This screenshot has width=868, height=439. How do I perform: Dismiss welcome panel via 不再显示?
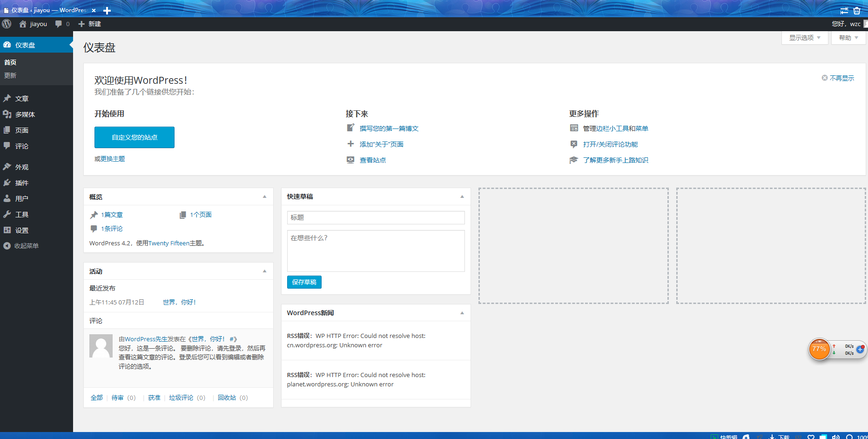pyautogui.click(x=838, y=78)
